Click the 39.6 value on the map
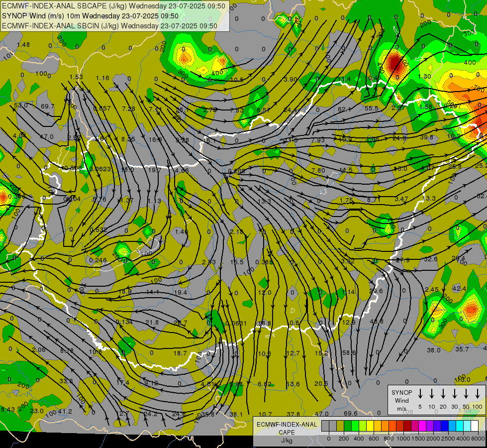Viewport: 487px width, 448px height. [x=427, y=137]
